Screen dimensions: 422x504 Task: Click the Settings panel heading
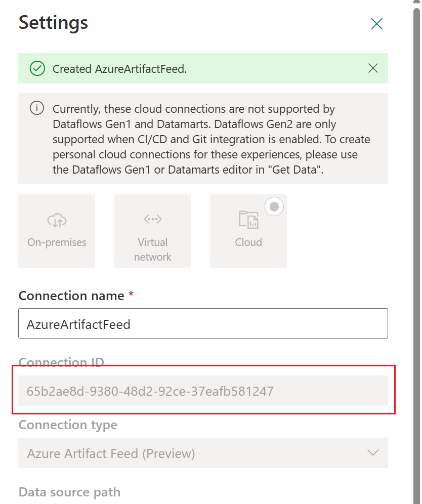tap(53, 22)
